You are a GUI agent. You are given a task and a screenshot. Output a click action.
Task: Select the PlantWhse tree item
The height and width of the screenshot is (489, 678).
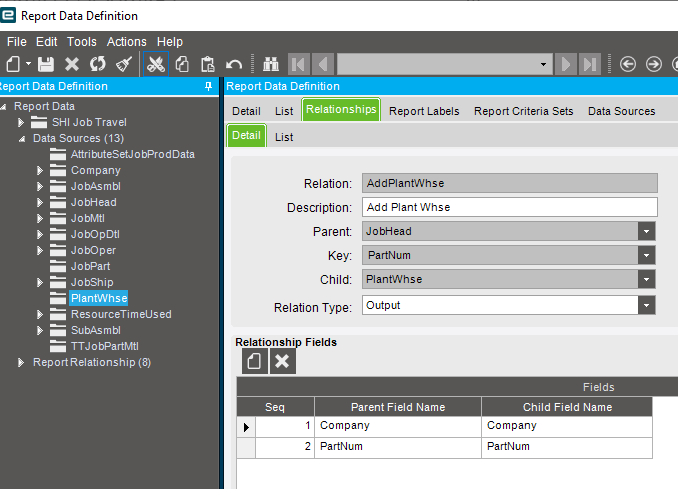click(x=99, y=298)
